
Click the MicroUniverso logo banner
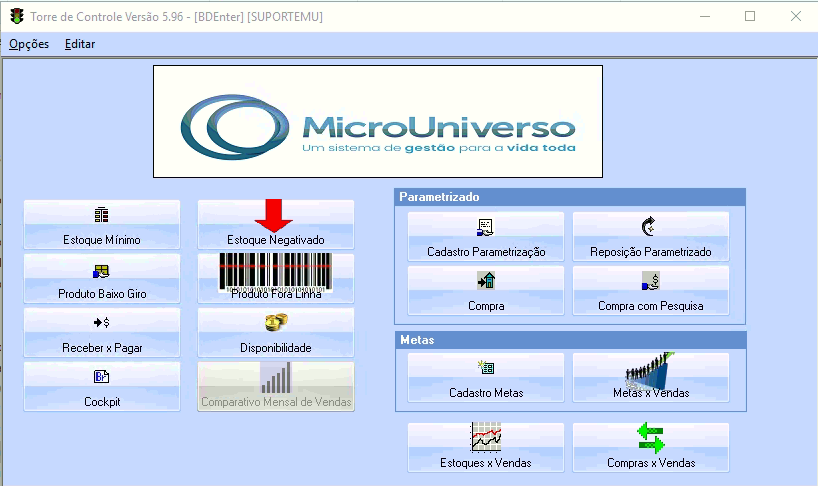coord(377,121)
